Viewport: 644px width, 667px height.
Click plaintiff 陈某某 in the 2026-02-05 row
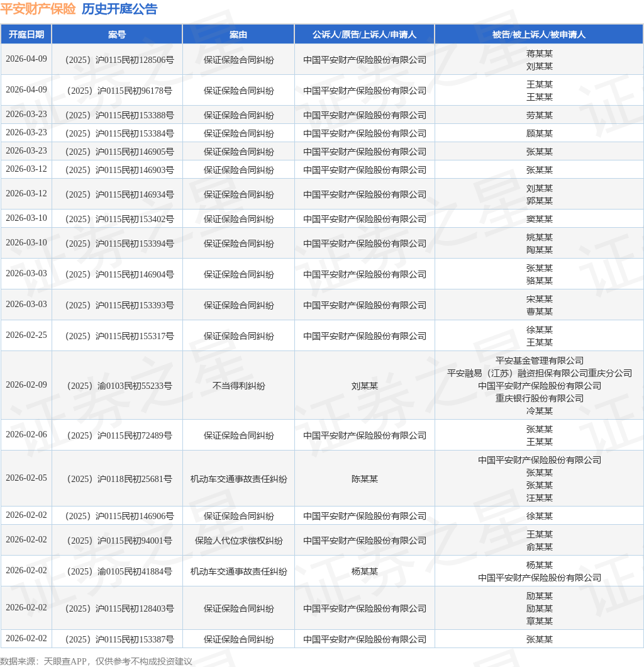tap(364, 479)
